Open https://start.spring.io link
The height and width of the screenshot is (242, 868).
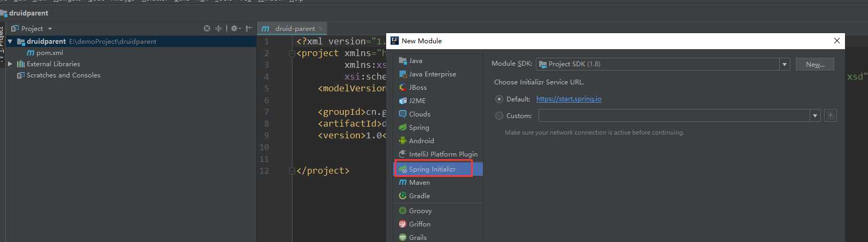point(569,99)
